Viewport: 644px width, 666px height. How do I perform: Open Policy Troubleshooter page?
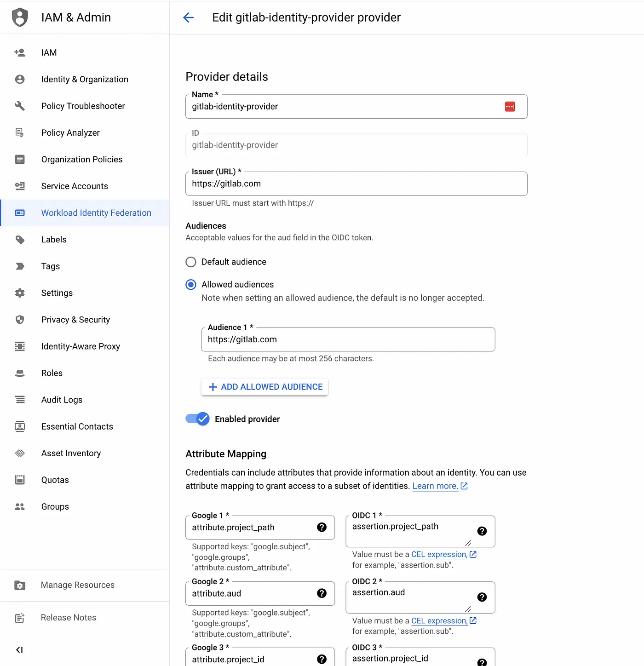pos(85,106)
